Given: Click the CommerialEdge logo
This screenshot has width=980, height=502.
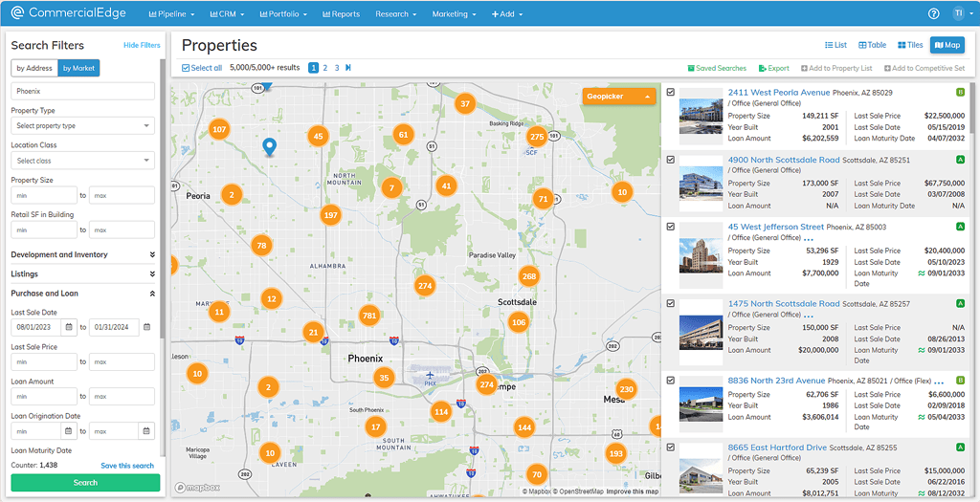Looking at the screenshot, I should tap(69, 13).
